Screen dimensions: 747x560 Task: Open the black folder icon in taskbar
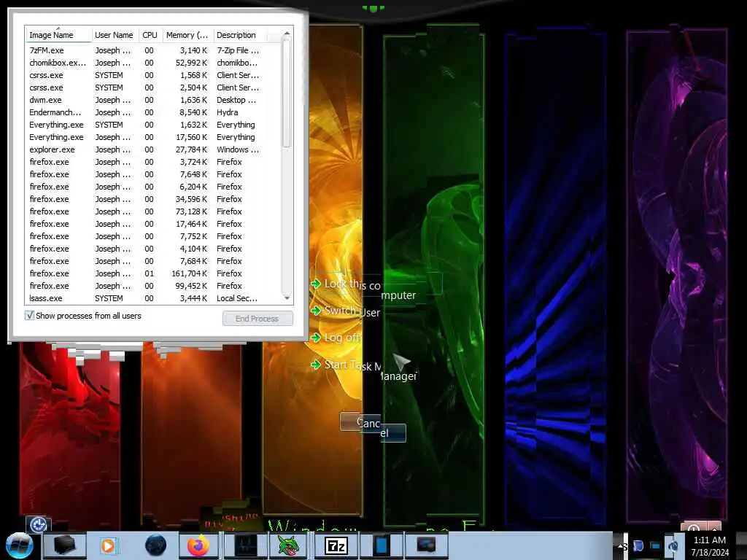point(64,545)
